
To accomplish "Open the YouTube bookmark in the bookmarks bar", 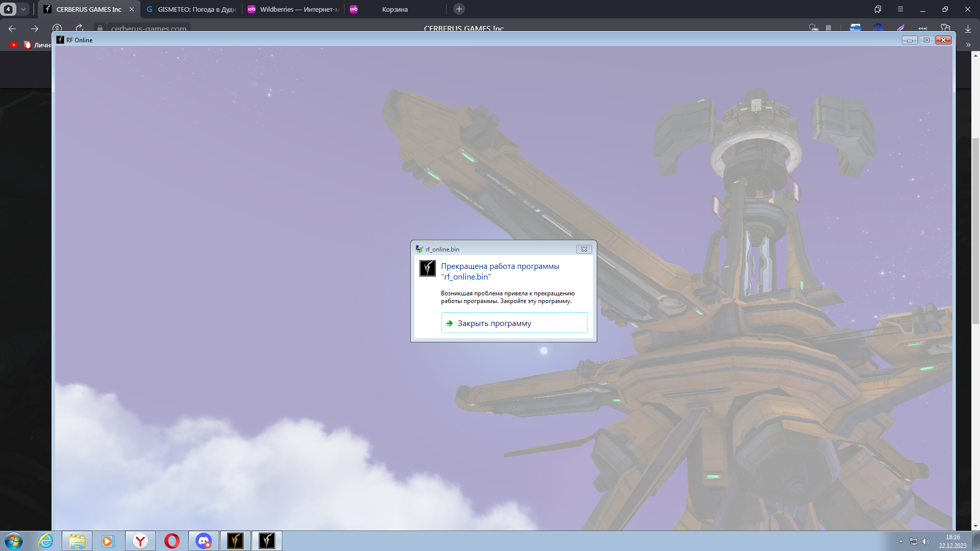I will click(x=14, y=45).
